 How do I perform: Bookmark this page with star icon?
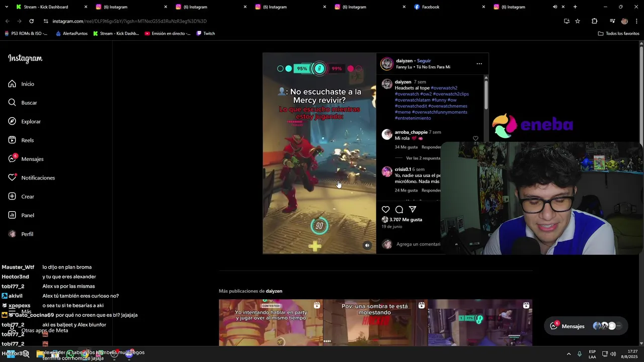(x=578, y=21)
